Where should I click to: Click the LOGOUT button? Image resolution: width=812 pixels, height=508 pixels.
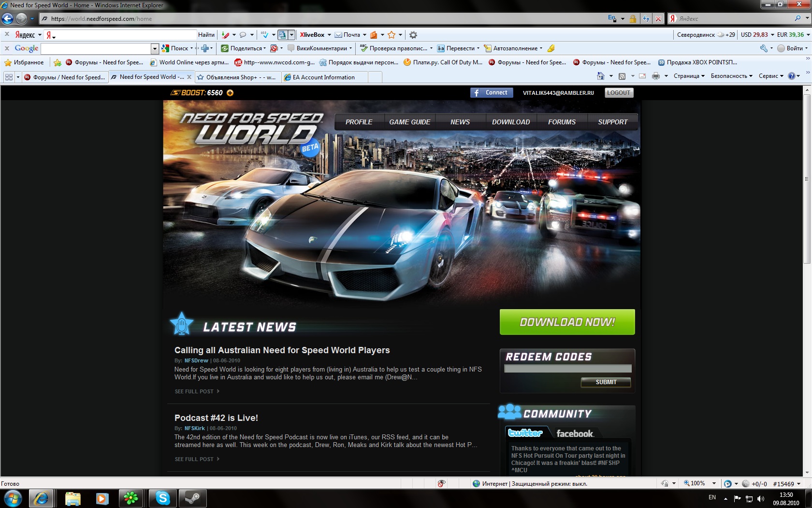(x=619, y=93)
